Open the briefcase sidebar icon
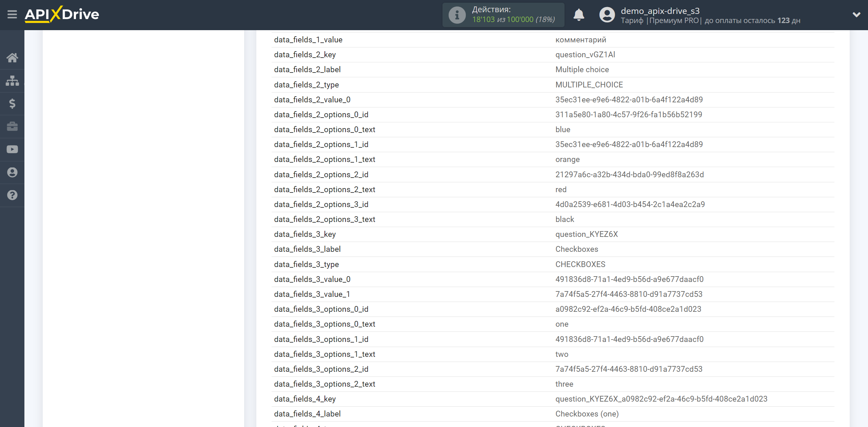The image size is (868, 427). point(12,126)
